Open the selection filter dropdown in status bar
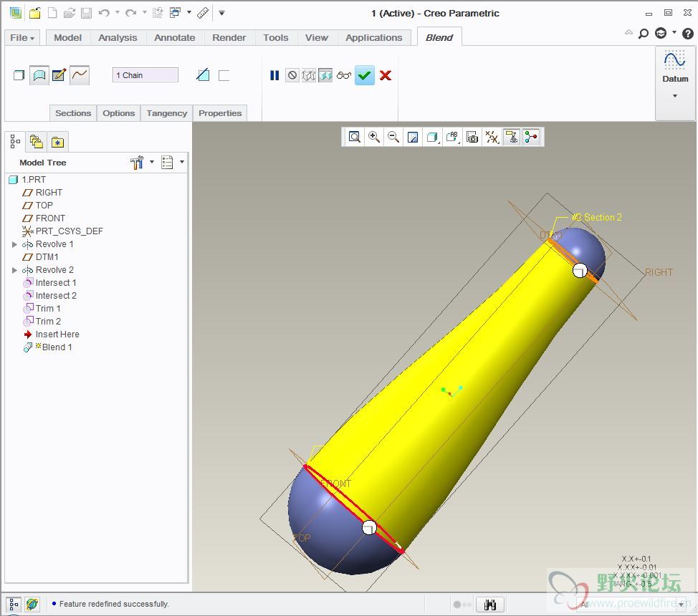The width and height of the screenshot is (698, 616). (x=681, y=605)
